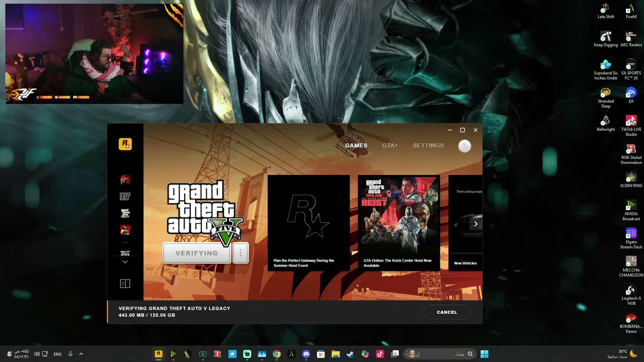
Task: Open FiveM desktop shortcut
Action: pyautogui.click(x=631, y=12)
